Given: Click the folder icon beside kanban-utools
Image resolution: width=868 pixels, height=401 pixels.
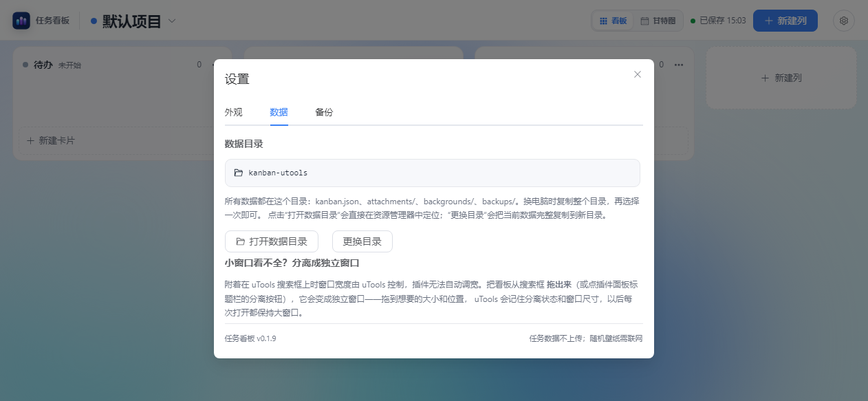Looking at the screenshot, I should (239, 173).
